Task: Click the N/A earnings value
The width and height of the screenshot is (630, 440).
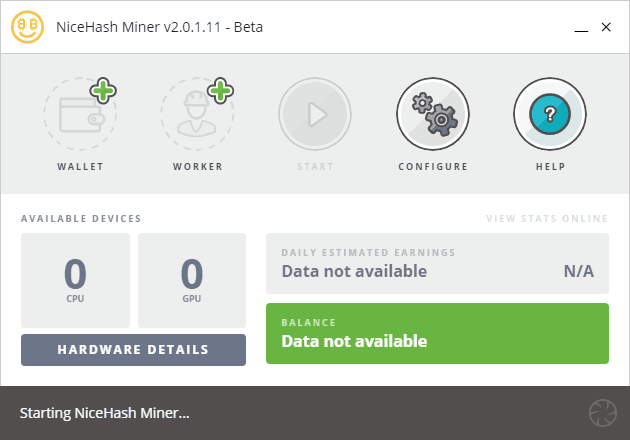Action: [579, 271]
